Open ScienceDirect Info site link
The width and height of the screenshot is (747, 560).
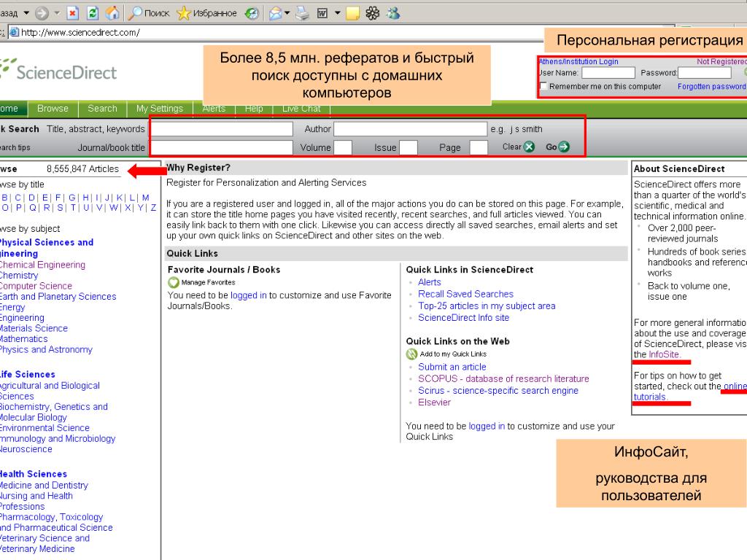point(463,318)
